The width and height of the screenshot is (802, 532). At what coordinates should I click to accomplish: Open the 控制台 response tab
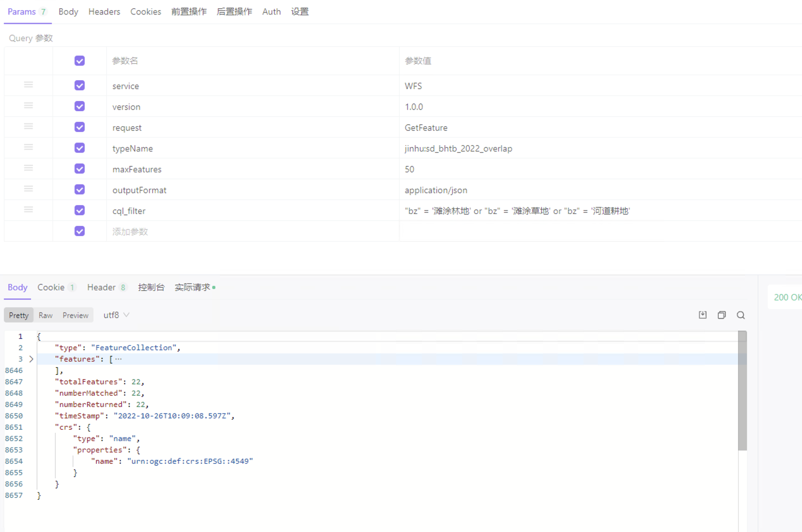click(151, 287)
